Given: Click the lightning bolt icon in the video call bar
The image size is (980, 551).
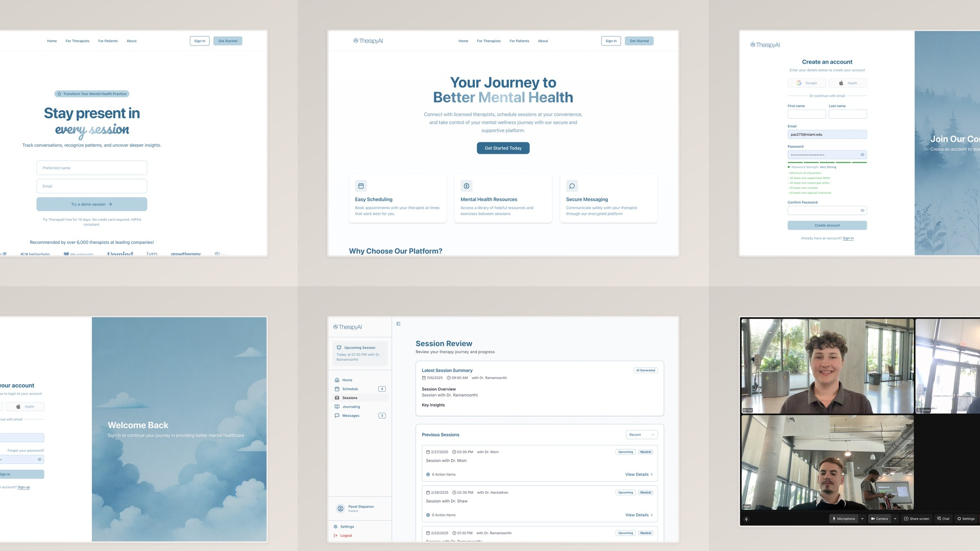Looking at the screenshot, I should point(746,519).
